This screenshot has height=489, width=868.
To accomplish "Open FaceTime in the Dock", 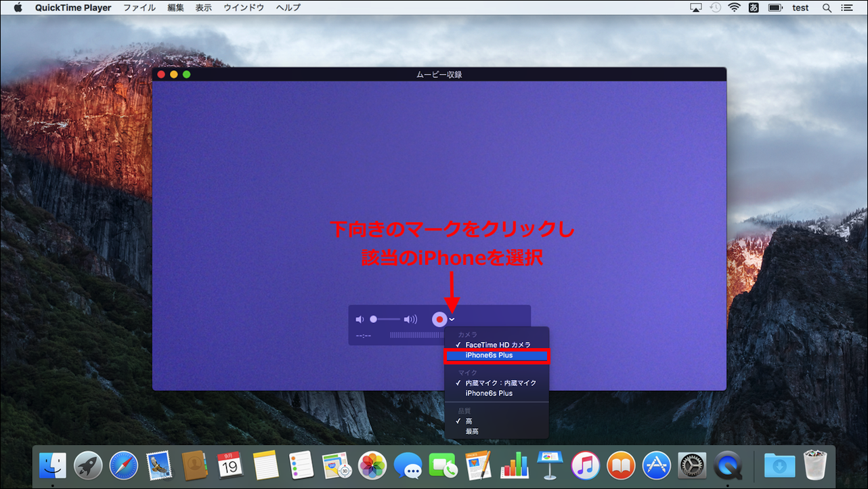I will coord(443,465).
